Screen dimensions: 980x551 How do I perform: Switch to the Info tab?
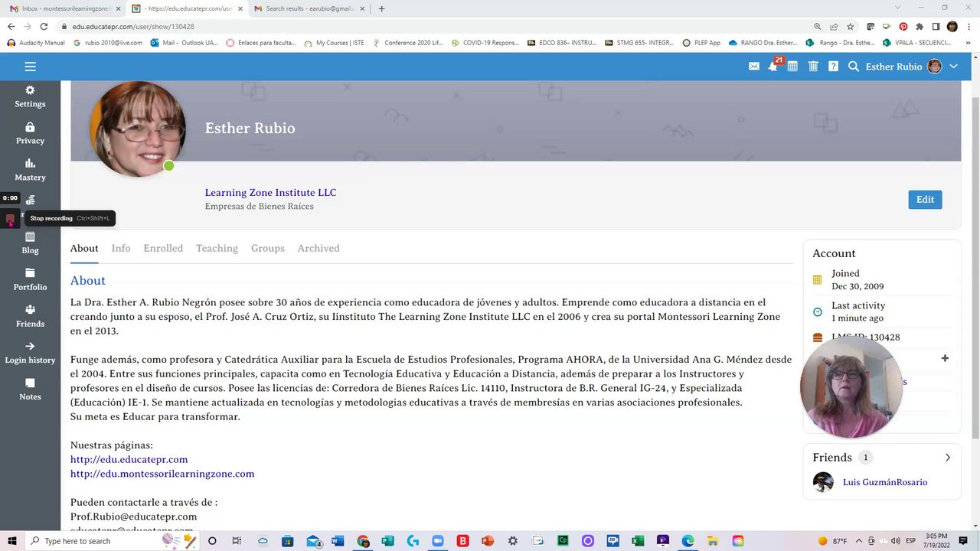pos(121,248)
